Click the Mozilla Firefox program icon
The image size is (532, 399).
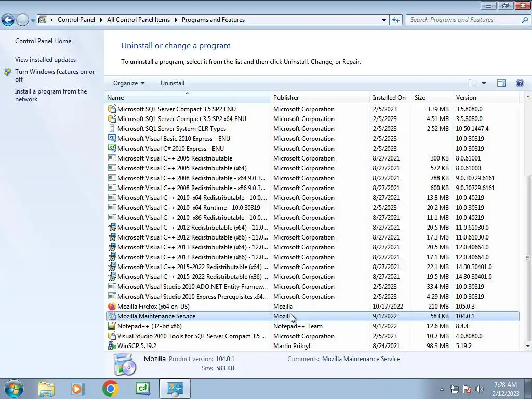point(112,307)
